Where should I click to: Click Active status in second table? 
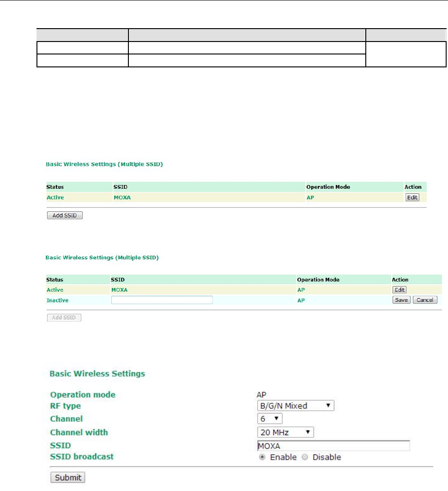click(55, 290)
